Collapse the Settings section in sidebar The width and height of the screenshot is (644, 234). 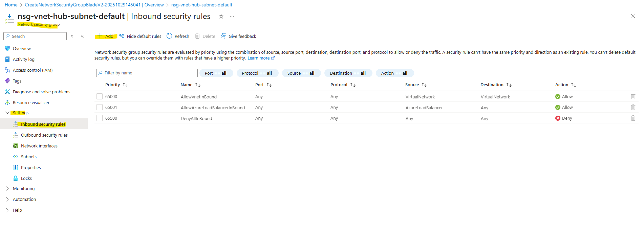click(x=7, y=113)
